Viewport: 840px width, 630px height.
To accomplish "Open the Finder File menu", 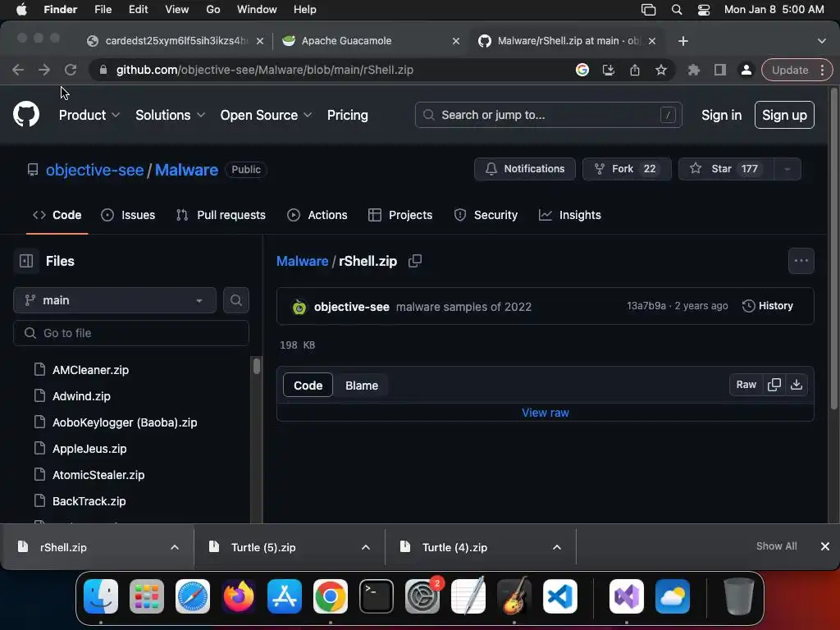I will pyautogui.click(x=103, y=10).
